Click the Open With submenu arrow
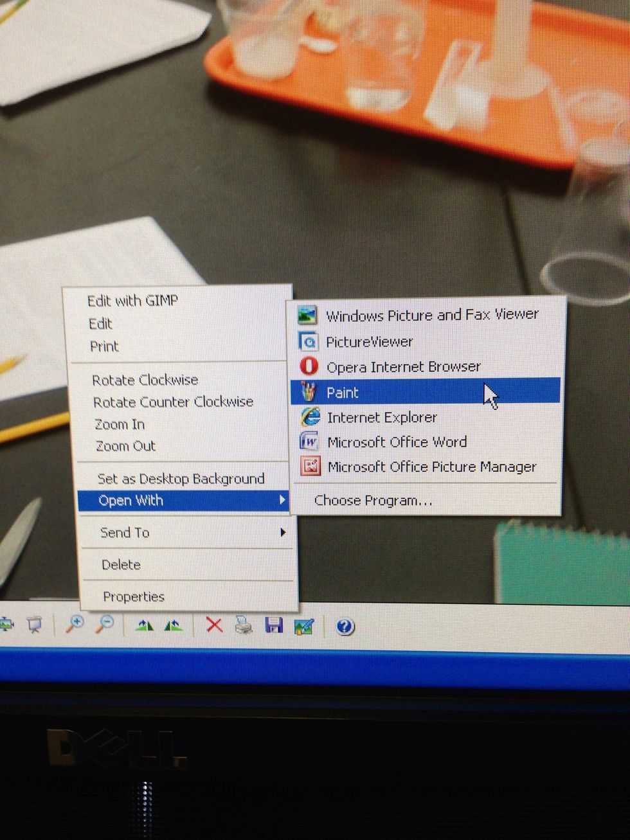Screen dimensions: 630x840 click(x=282, y=500)
